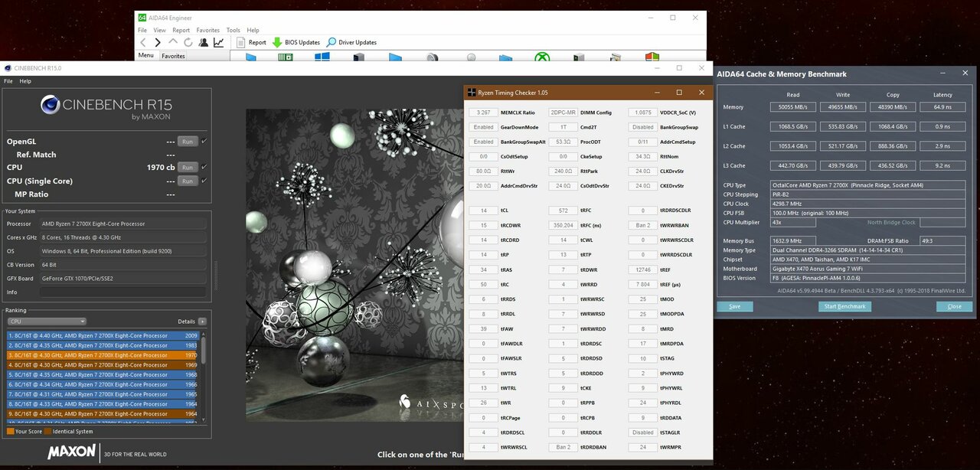
Task: Click Start Benchmark in AIDA64
Action: pos(845,306)
